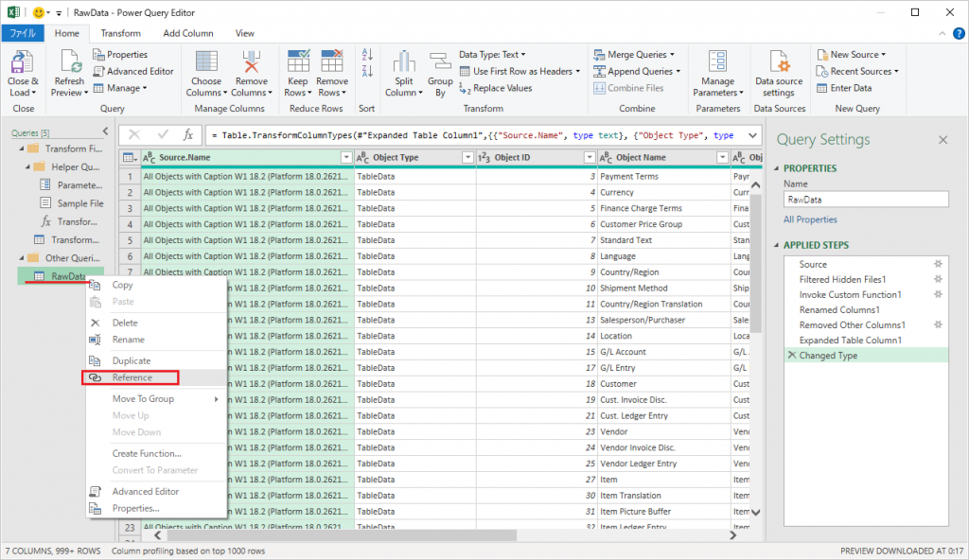This screenshot has height=560, width=969.
Task: Click the table corner menu icon in grid
Action: pos(129,158)
